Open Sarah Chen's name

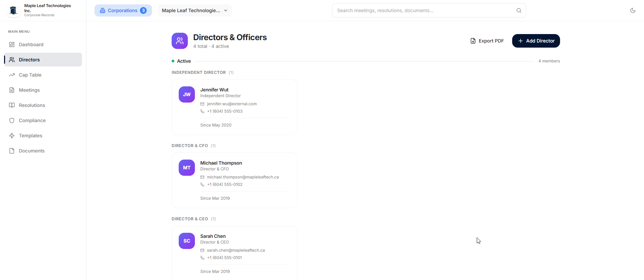pos(213,236)
